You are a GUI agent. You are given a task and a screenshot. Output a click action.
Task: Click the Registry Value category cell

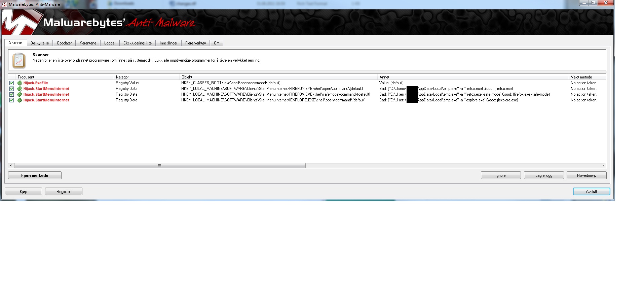[x=127, y=83]
